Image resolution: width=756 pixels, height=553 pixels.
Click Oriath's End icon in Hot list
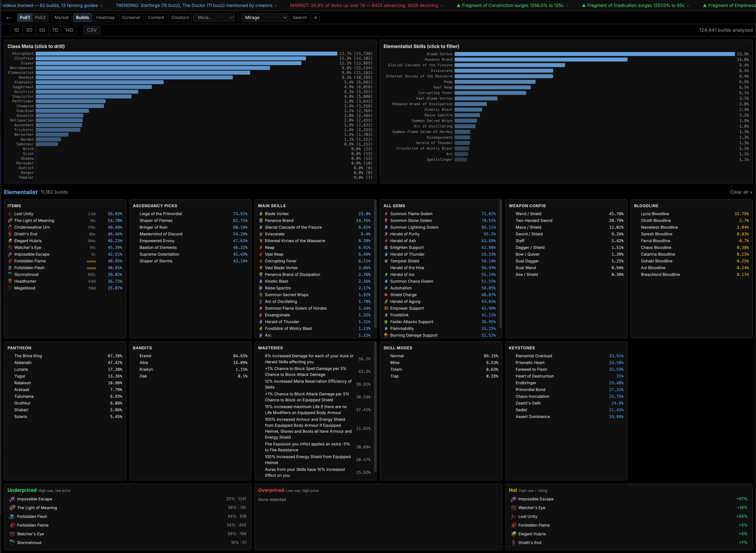513,543
